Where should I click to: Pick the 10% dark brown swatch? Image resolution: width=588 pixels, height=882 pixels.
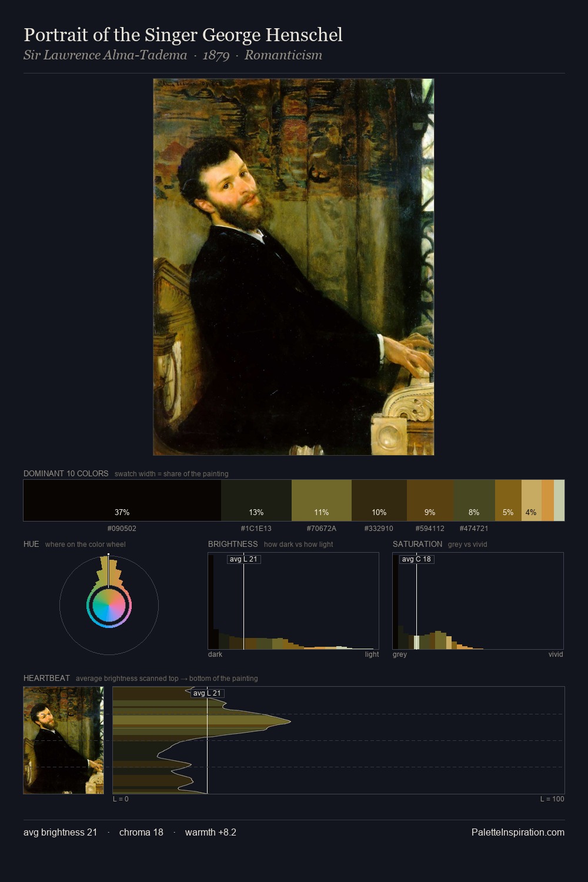tap(379, 500)
